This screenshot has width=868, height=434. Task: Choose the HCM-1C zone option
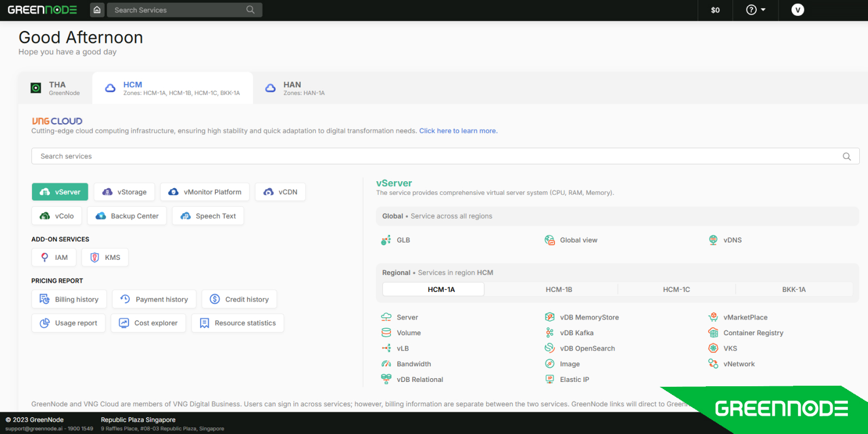coord(676,290)
